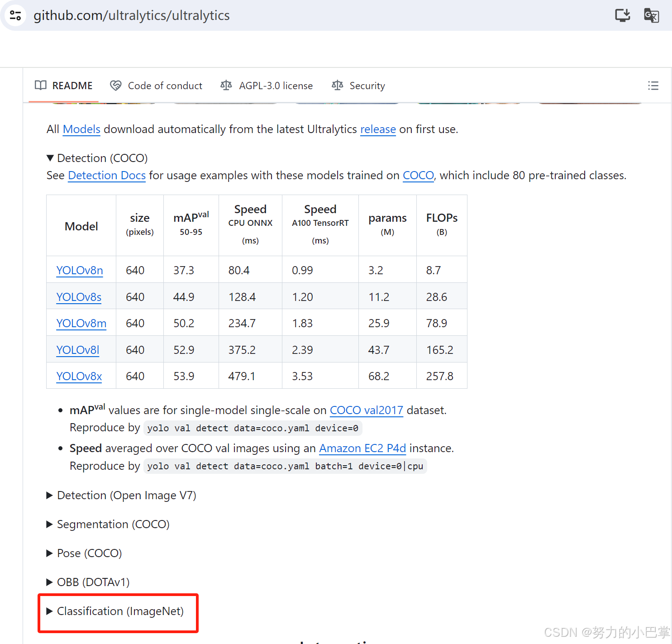The image size is (672, 644).
Task: Open the YOLOv8m model link
Action: tap(81, 323)
